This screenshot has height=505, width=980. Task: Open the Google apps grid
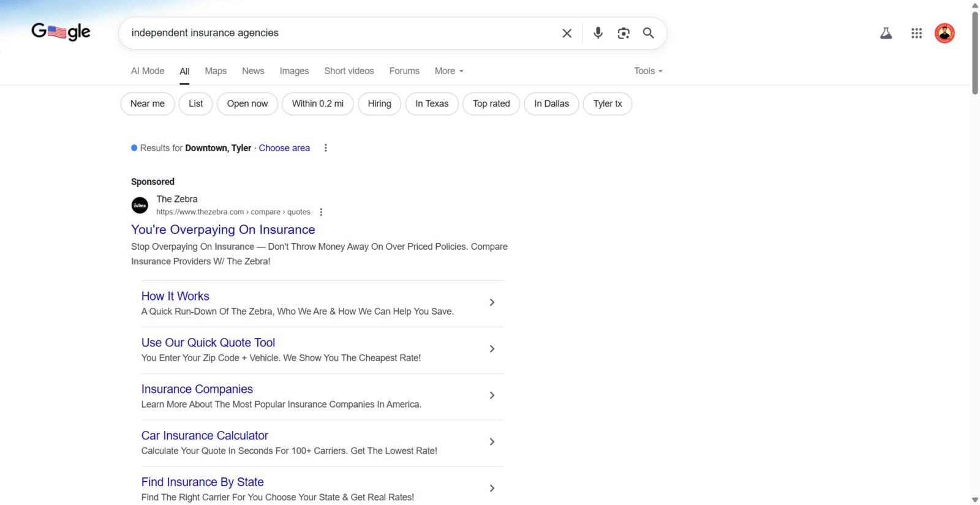click(916, 33)
